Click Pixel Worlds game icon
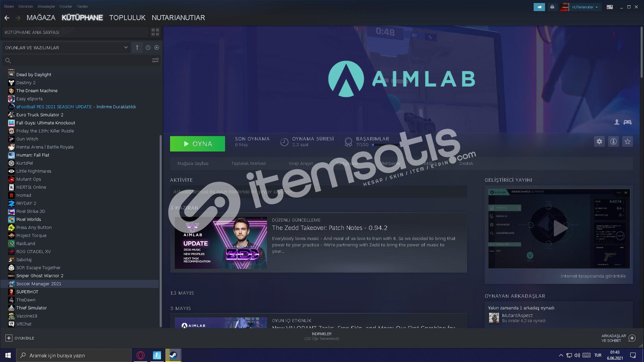Image resolution: width=644 pixels, height=362 pixels. tap(11, 220)
